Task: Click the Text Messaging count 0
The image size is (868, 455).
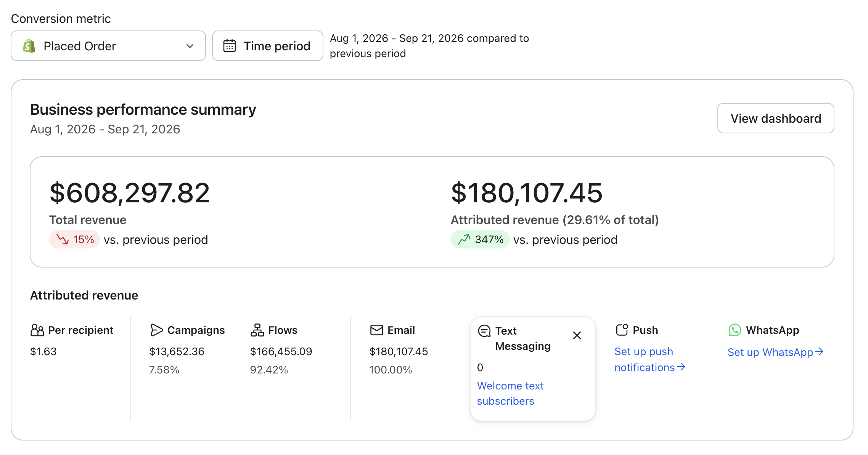Action: pos(480,367)
